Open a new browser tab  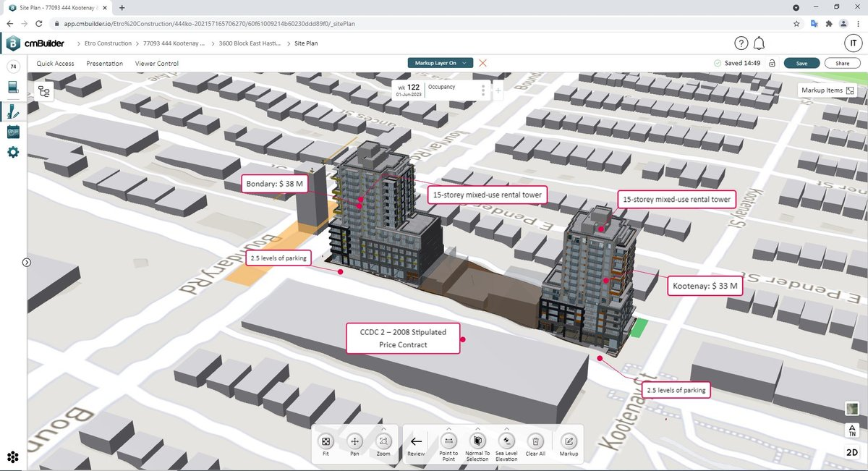122,7
